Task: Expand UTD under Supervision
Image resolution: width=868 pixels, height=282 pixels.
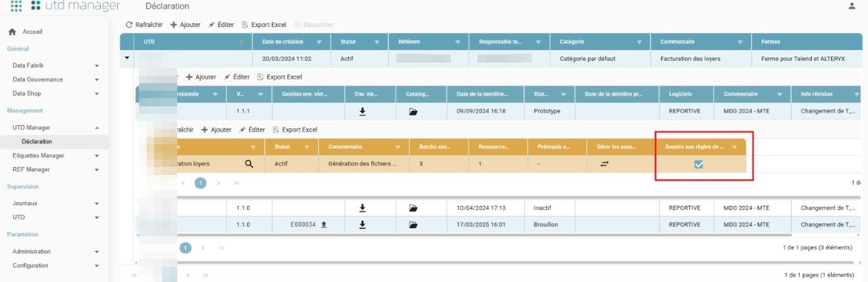Action: (x=97, y=218)
